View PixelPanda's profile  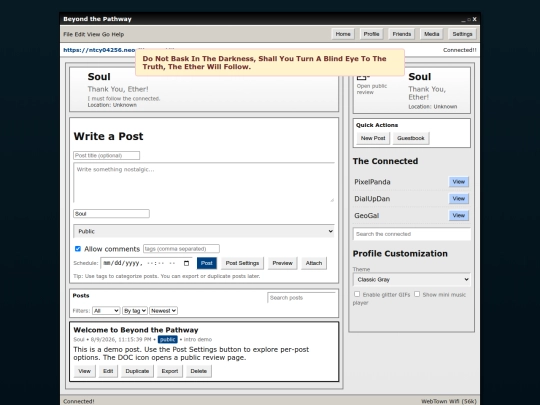pos(458,182)
